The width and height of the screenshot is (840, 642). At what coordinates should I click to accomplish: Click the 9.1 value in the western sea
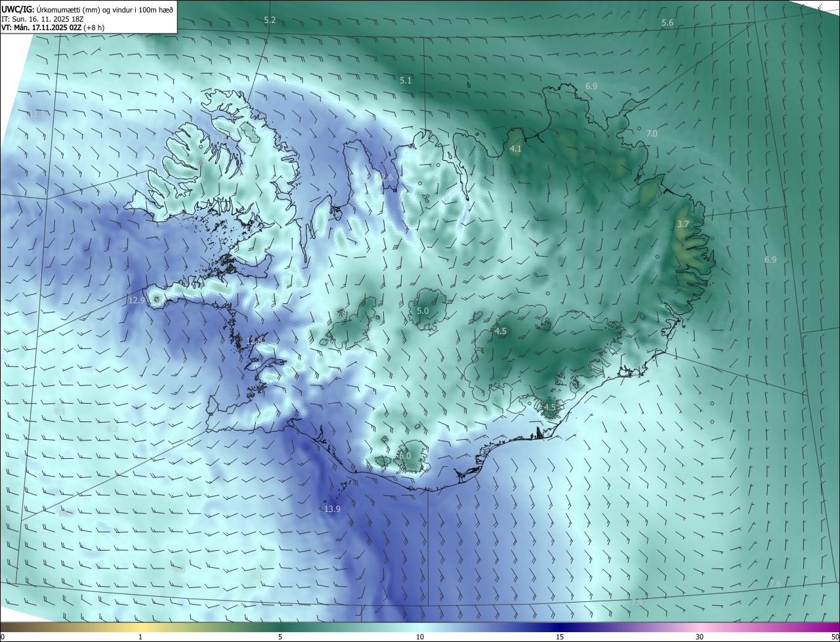coord(60,412)
